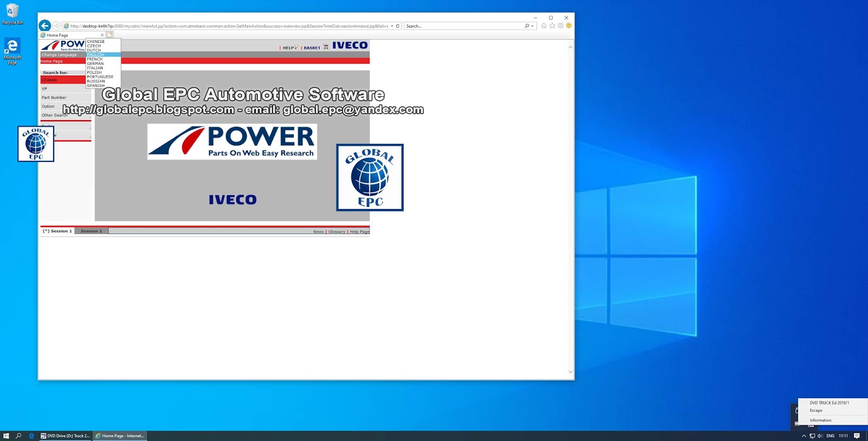The image size is (868, 441).
Task: Switch to DVD Drive Truck taskbar window
Action: (x=65, y=436)
